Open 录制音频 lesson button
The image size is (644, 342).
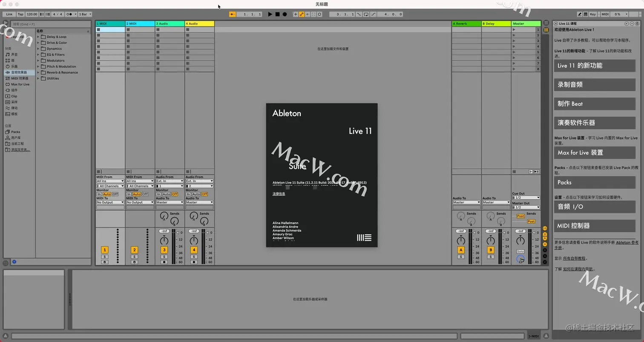click(595, 84)
